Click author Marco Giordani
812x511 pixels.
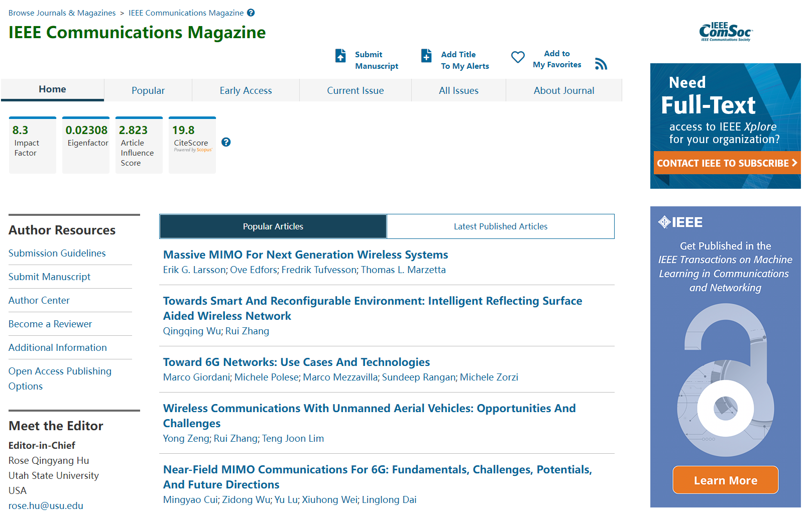pos(196,377)
